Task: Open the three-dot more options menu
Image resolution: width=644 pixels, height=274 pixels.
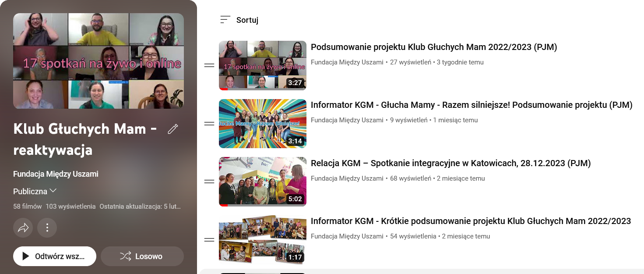Action: pos(47,228)
